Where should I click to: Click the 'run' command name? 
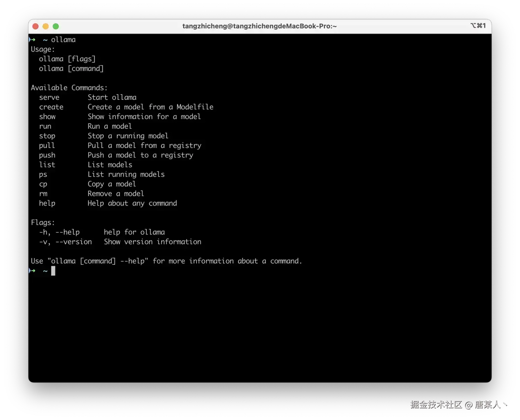[45, 126]
